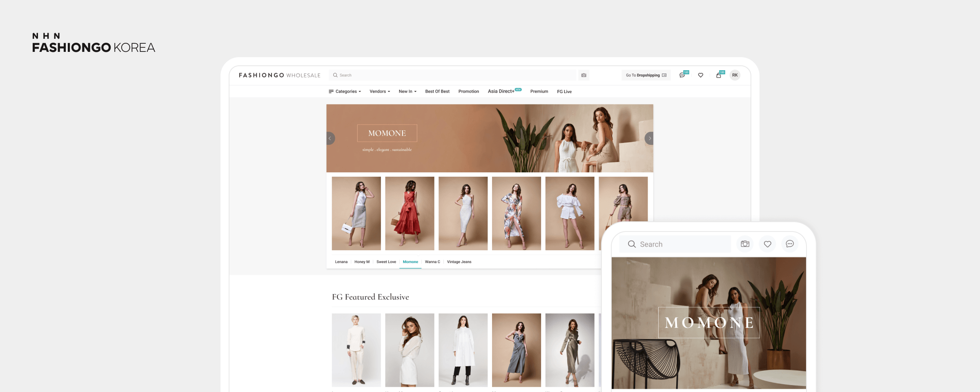Open the shopping bag cart icon
980x392 pixels.
tap(719, 75)
